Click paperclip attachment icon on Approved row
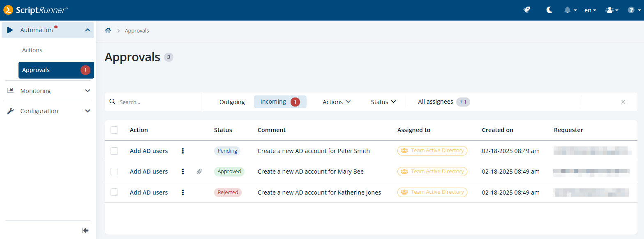644x239 pixels. pyautogui.click(x=199, y=172)
